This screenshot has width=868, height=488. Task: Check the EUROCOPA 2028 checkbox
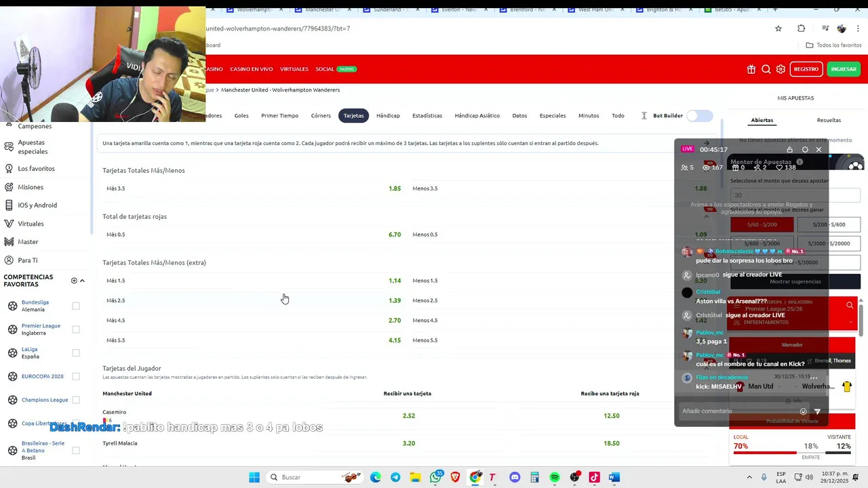[76, 376]
